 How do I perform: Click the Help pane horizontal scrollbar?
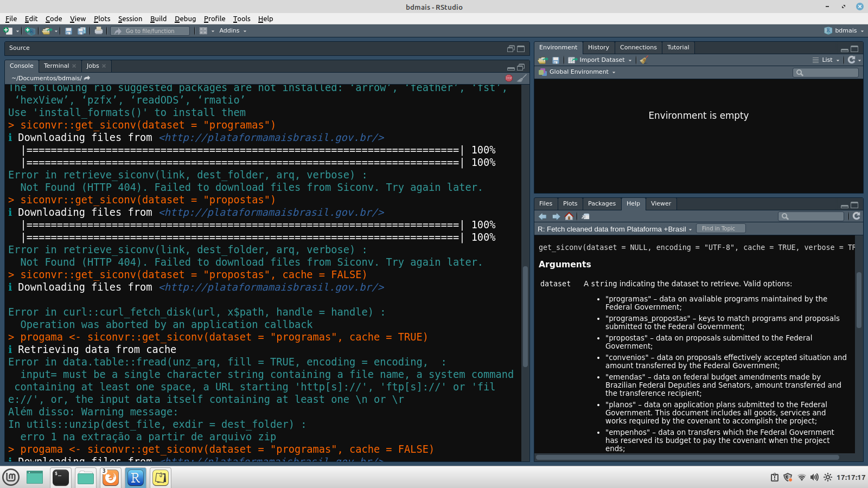687,457
